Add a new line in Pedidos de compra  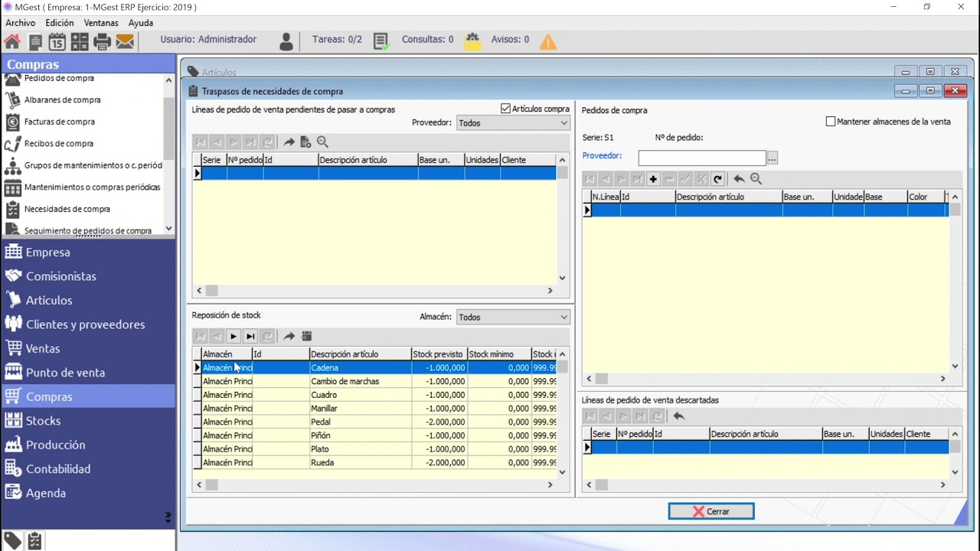653,179
